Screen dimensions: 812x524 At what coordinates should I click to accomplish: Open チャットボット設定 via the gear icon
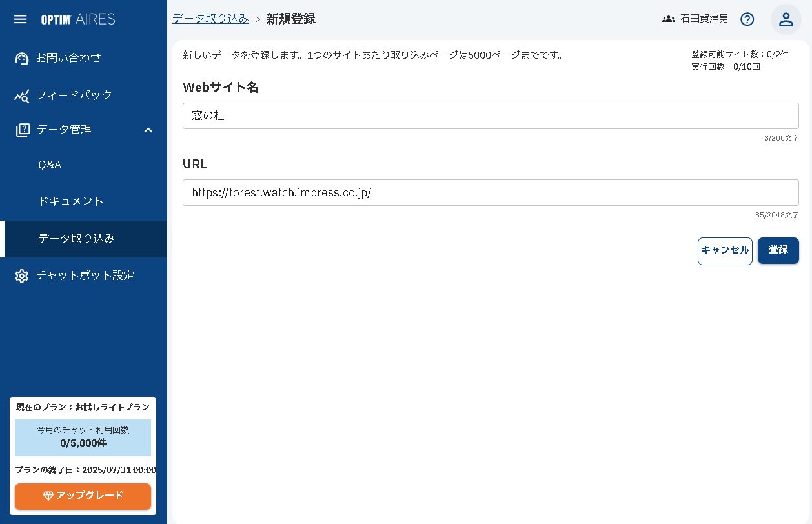[x=21, y=276]
